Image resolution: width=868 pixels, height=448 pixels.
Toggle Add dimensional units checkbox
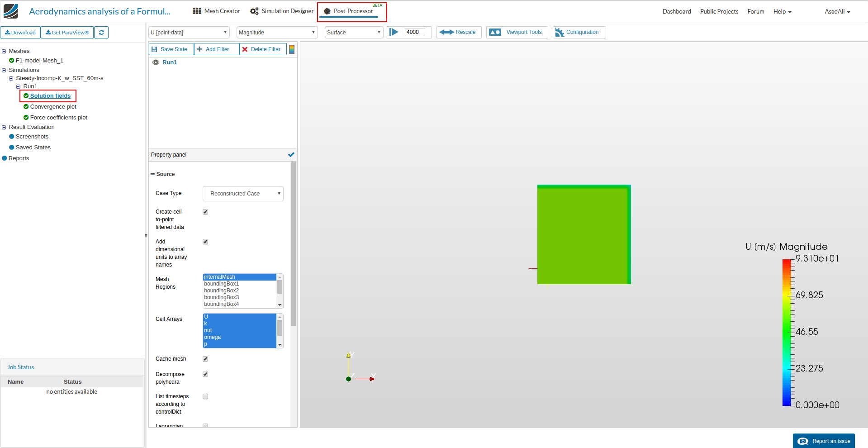pyautogui.click(x=205, y=242)
